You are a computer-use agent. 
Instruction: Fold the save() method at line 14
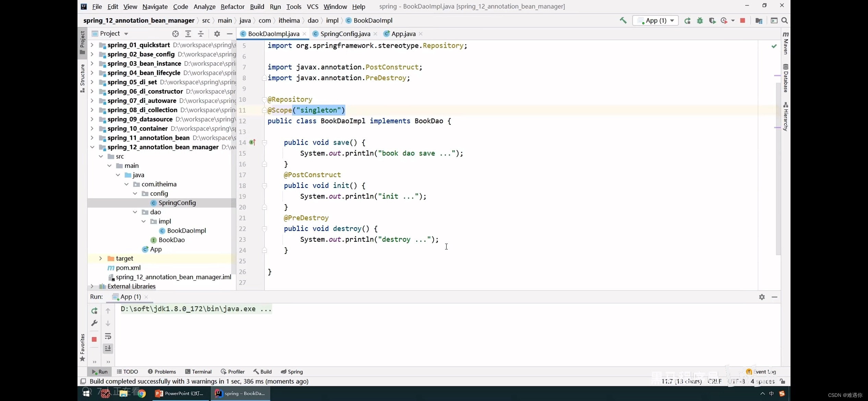click(x=264, y=143)
